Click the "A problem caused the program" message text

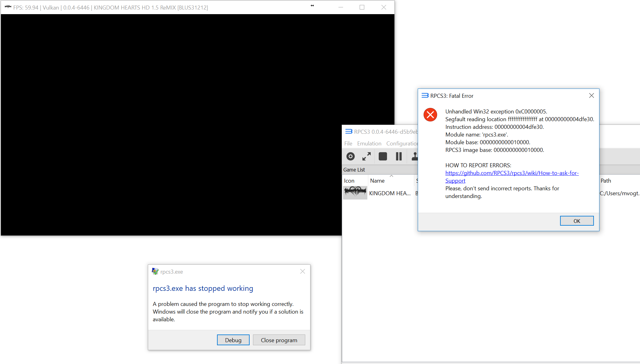[228, 312]
